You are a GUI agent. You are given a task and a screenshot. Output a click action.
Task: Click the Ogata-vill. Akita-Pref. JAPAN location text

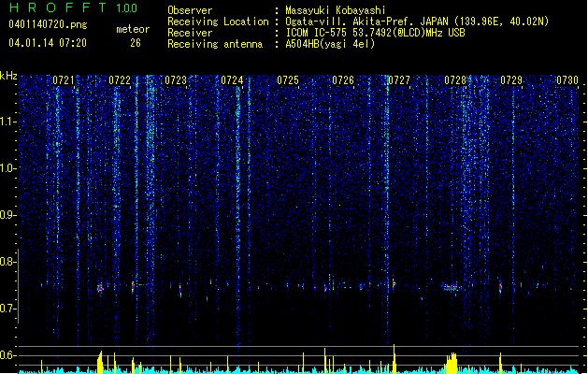point(417,22)
